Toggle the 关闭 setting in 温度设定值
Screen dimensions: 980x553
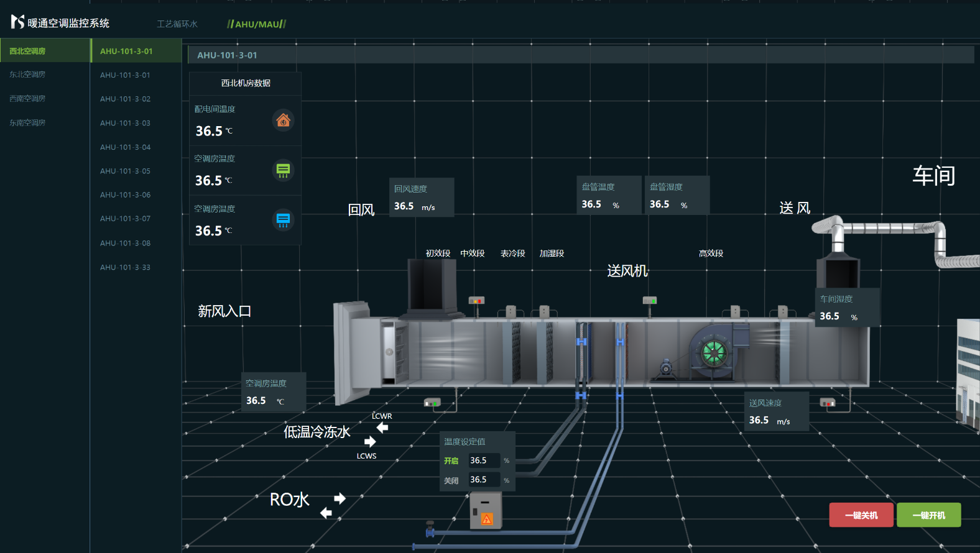click(x=451, y=480)
